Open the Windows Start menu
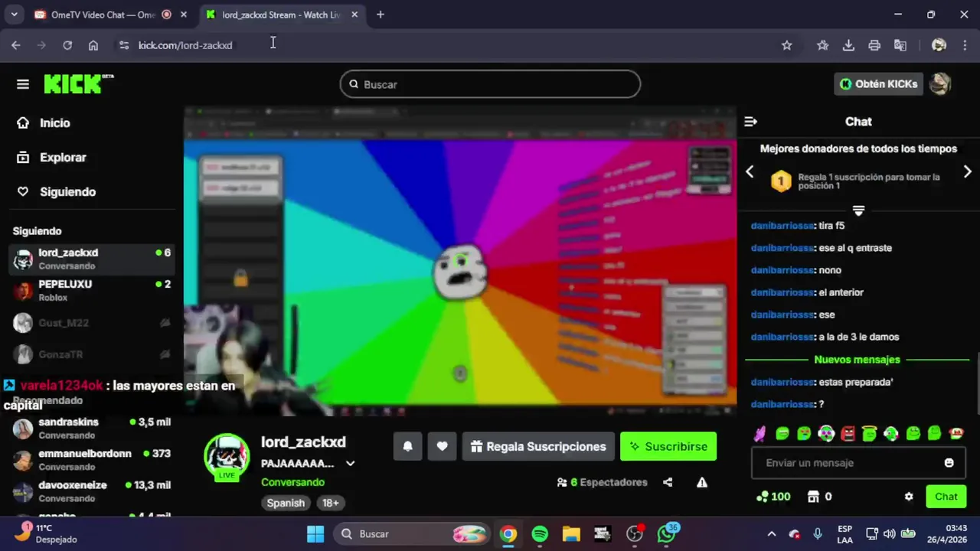The height and width of the screenshot is (551, 980). click(315, 534)
